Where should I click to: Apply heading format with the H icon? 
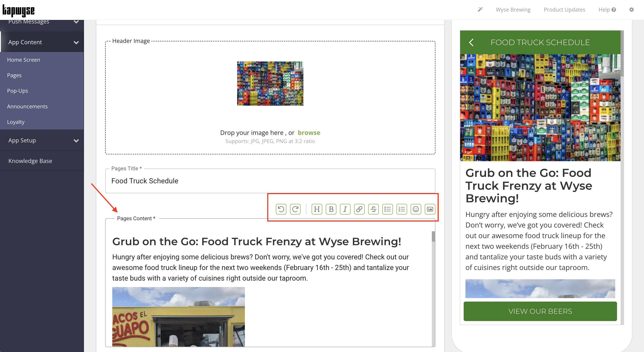click(x=317, y=209)
